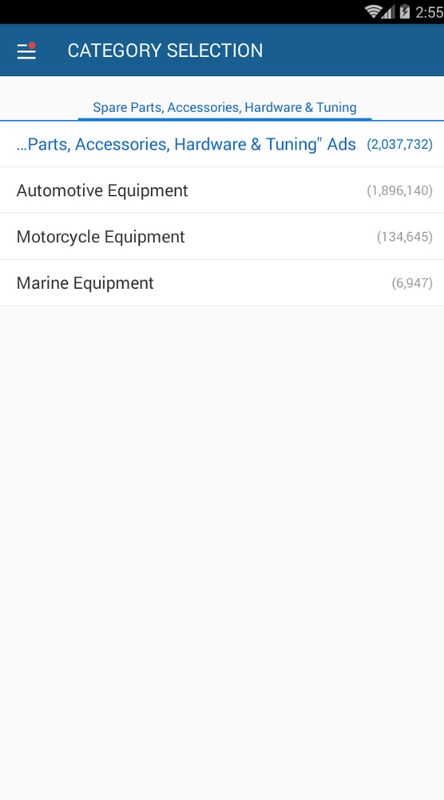The width and height of the screenshot is (444, 800).
Task: Tap the 134,645 count beside Motorcycle Equipment
Action: pyautogui.click(x=405, y=237)
